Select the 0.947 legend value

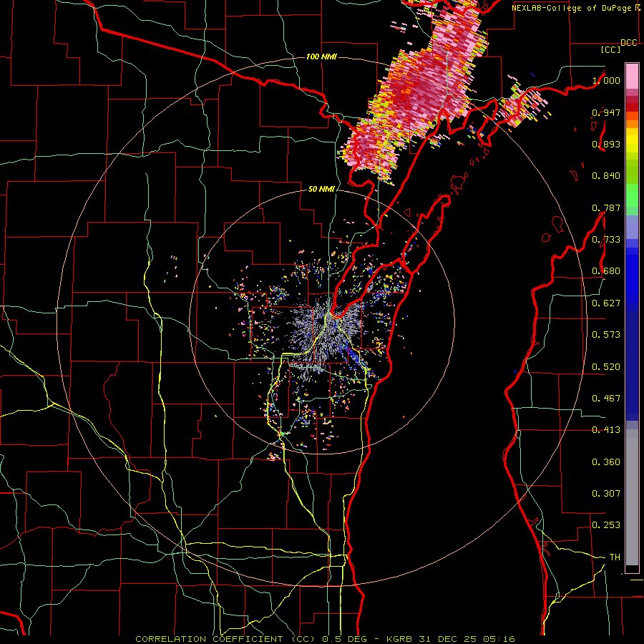point(606,112)
